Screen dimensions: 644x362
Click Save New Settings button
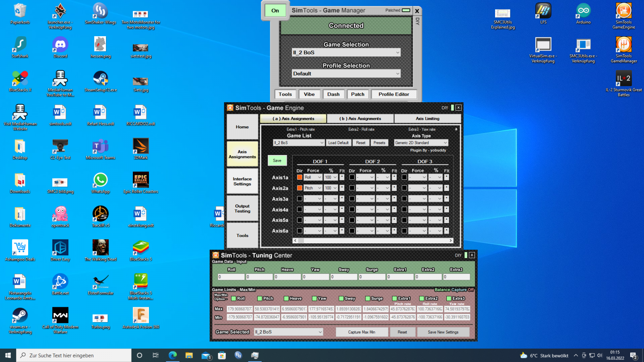pos(443,332)
